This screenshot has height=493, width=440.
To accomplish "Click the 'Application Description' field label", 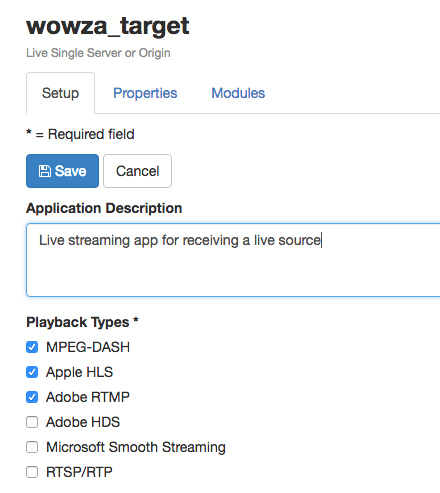I will tap(104, 208).
